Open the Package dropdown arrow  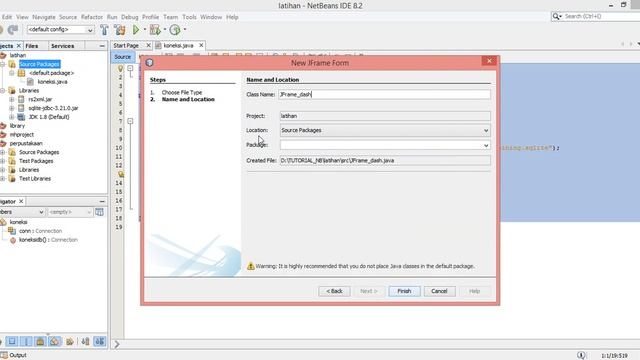486,145
